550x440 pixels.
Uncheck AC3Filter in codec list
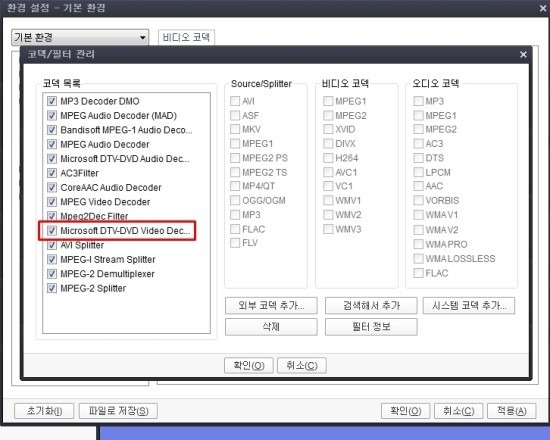pos(52,173)
